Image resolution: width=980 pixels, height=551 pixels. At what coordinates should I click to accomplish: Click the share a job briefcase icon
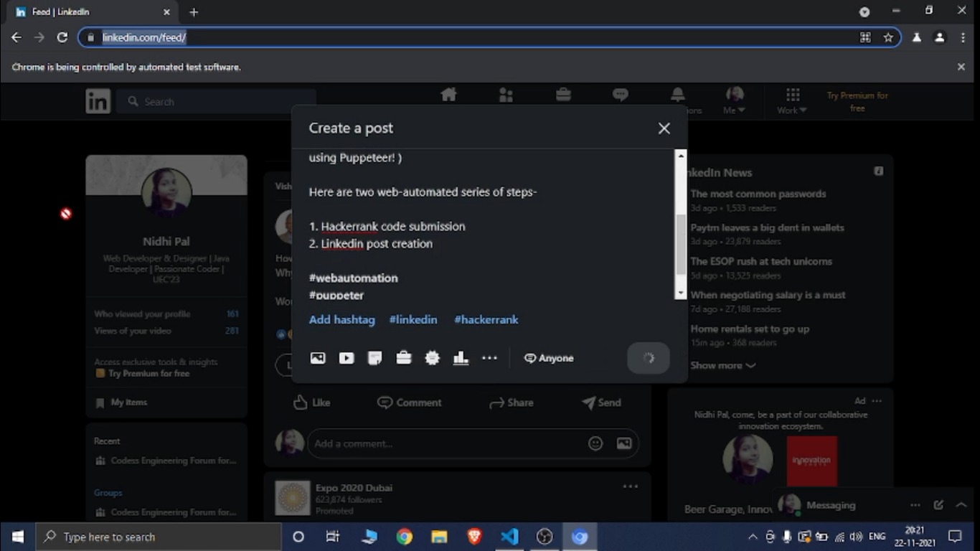tap(404, 358)
